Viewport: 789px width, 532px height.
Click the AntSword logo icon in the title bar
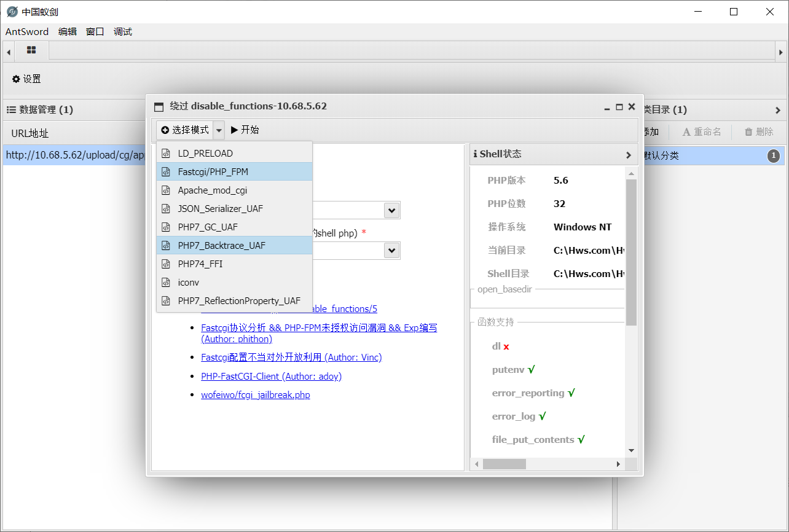12,12
